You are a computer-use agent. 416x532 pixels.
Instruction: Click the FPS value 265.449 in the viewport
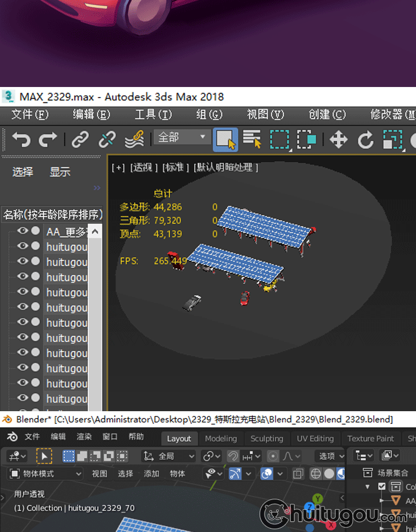pos(170,261)
